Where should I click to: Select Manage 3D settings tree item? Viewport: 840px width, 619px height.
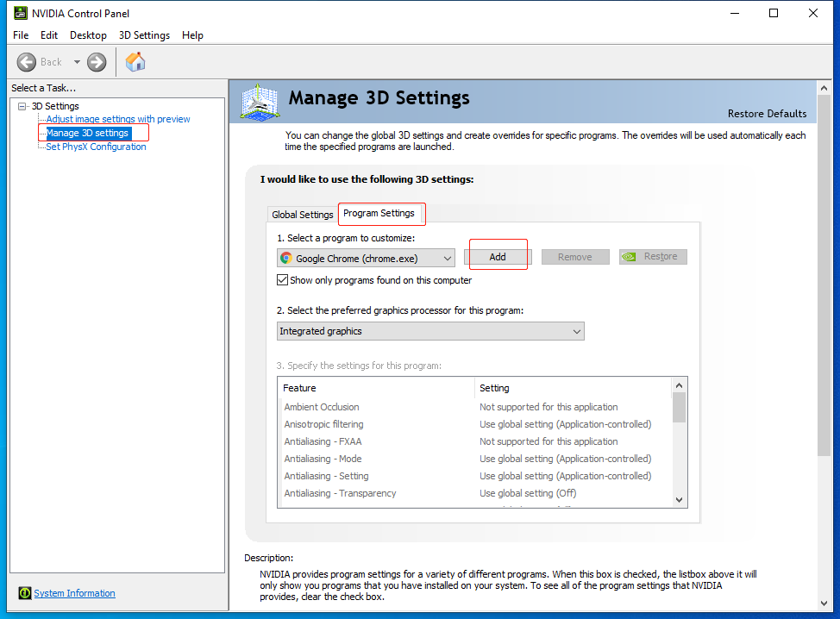(88, 133)
